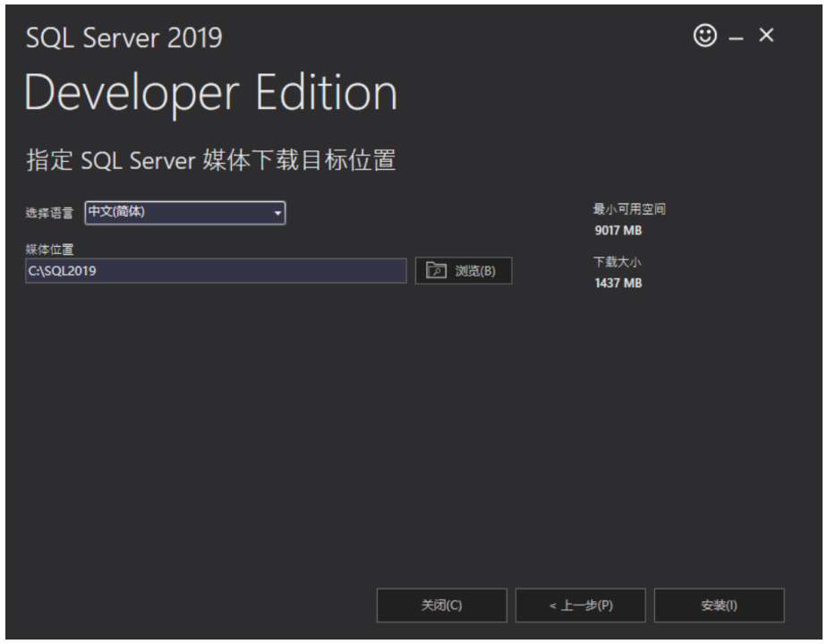
Task: Click the 浏览(B) browse button
Action: pos(464,271)
